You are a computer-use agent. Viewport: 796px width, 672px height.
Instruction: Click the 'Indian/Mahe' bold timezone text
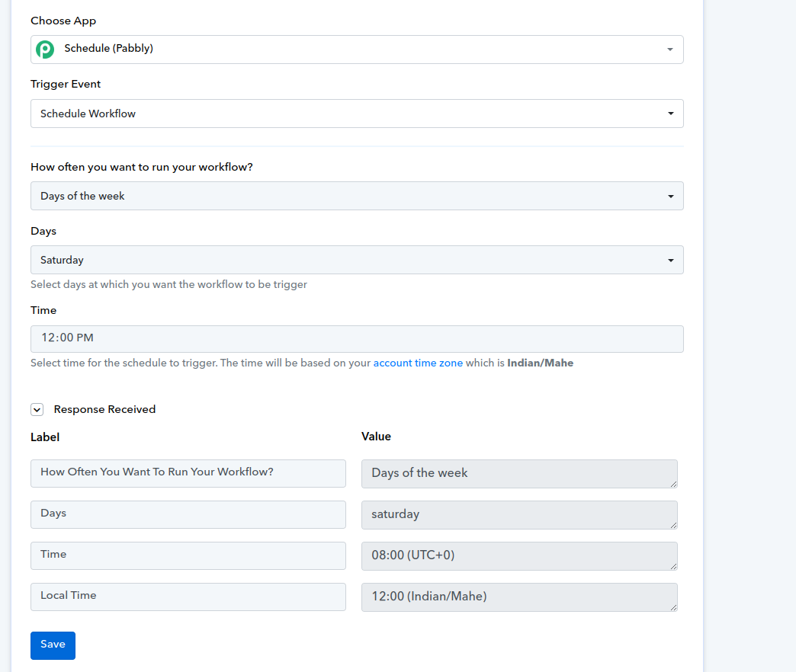point(540,363)
